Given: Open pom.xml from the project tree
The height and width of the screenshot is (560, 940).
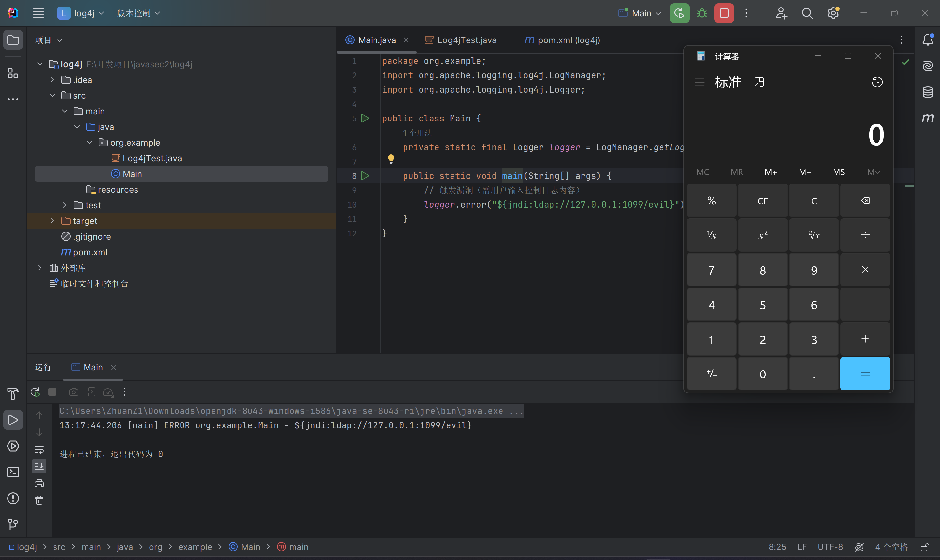Looking at the screenshot, I should (x=85, y=252).
